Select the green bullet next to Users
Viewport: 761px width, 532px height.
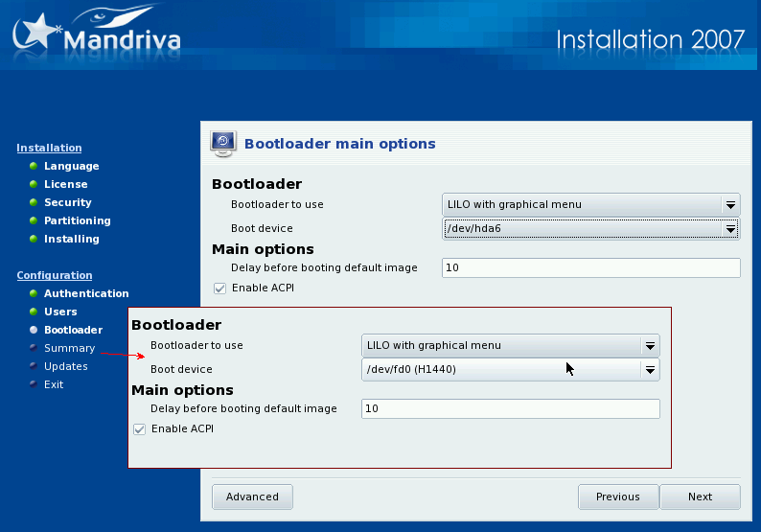coord(34,312)
